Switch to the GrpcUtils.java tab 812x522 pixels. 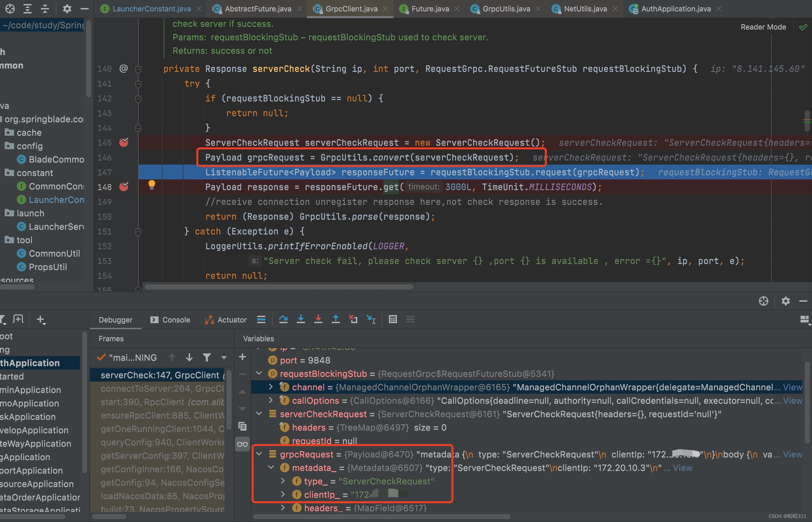pos(506,8)
